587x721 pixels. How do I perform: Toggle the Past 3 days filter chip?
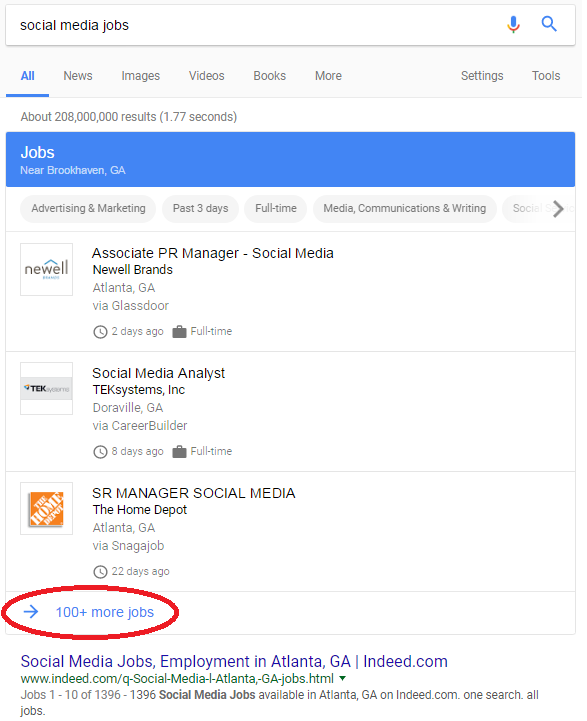pos(200,209)
